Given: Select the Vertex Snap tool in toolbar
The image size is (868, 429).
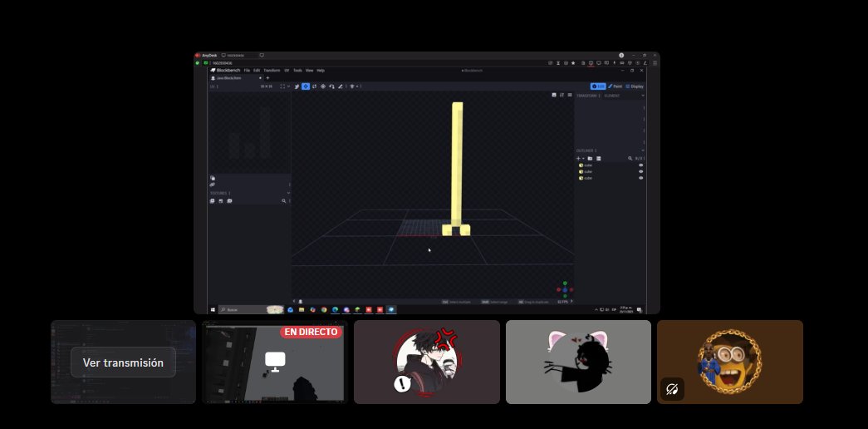Looking at the screenshot, I should click(331, 86).
